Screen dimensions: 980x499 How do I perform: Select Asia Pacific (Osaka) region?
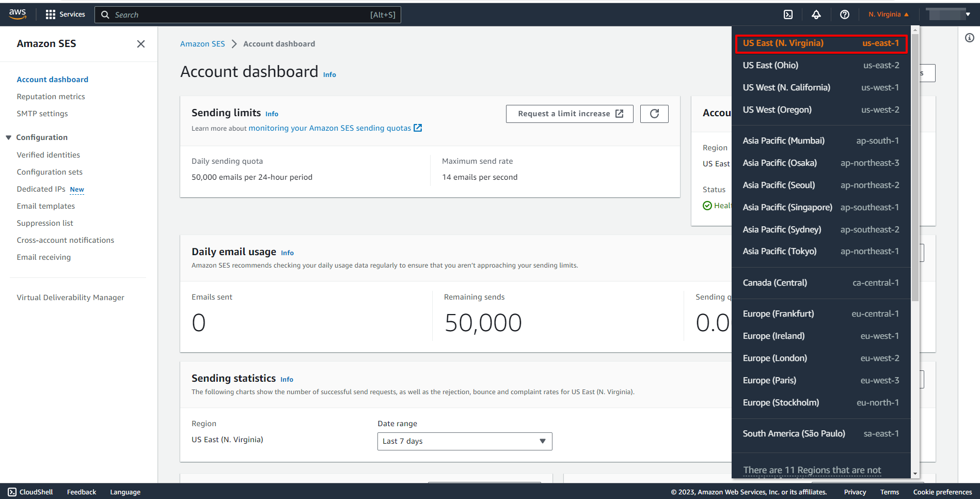(821, 163)
